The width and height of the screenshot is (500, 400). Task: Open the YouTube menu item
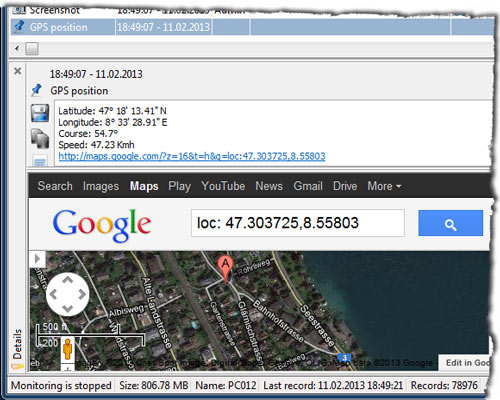tap(223, 186)
